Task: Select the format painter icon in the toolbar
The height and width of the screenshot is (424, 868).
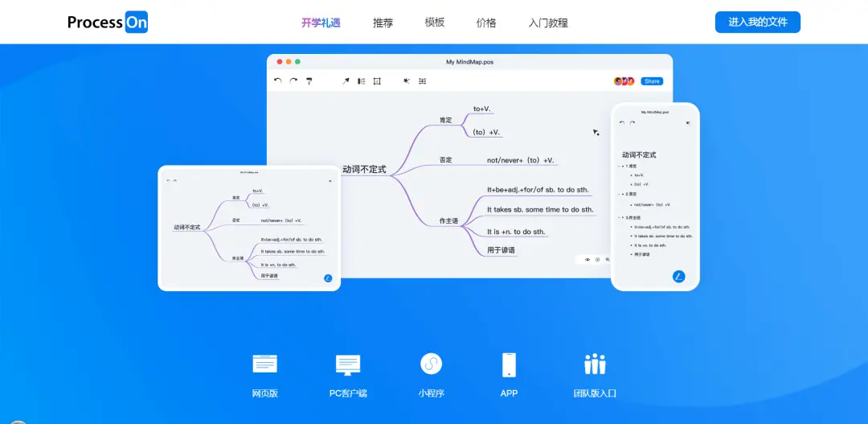Action: pos(309,81)
